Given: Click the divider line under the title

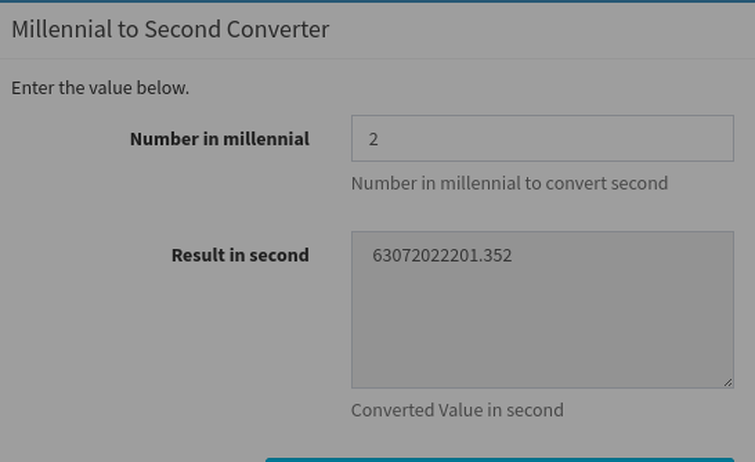Looking at the screenshot, I should (377, 58).
